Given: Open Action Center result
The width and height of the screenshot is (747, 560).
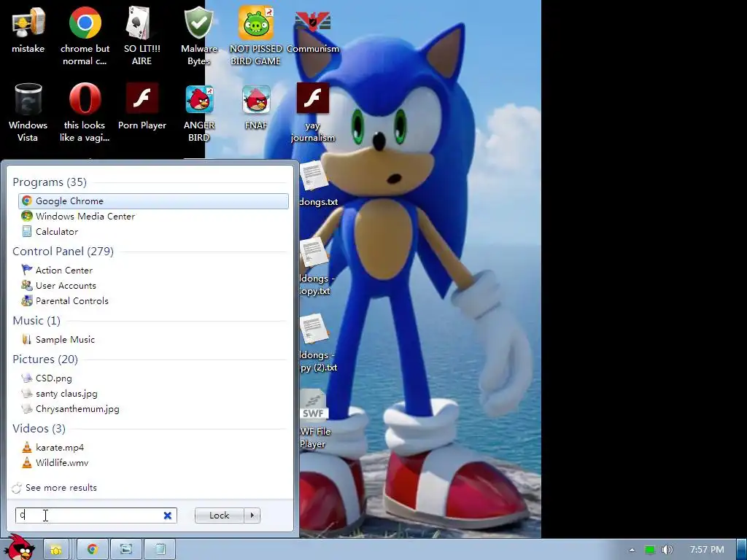Looking at the screenshot, I should coord(153,270).
